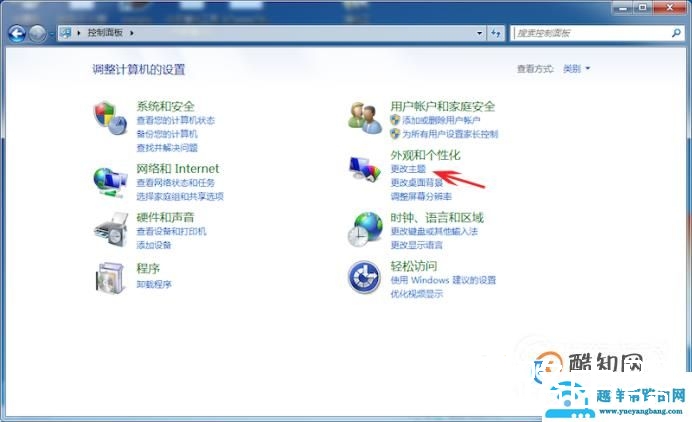The image size is (692, 422).
Task: Open 选择家庭组和共享选项 link
Action: (x=180, y=196)
